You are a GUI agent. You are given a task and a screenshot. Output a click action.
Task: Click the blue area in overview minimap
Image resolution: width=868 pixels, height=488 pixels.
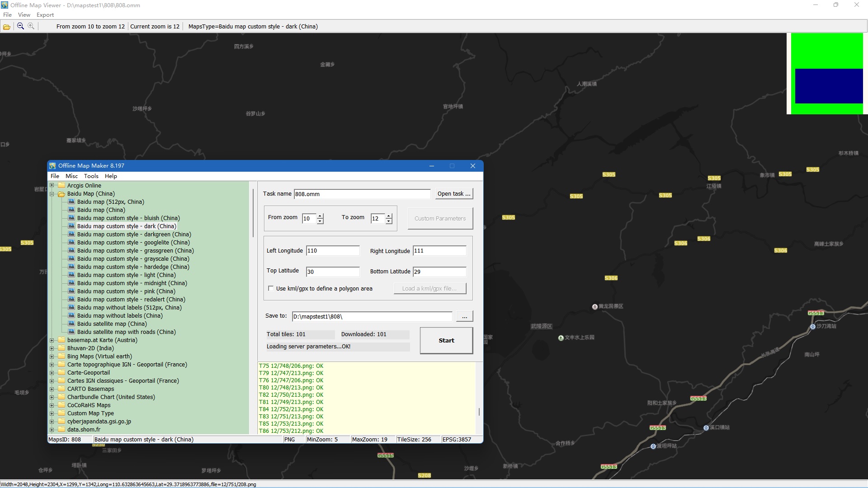click(829, 86)
